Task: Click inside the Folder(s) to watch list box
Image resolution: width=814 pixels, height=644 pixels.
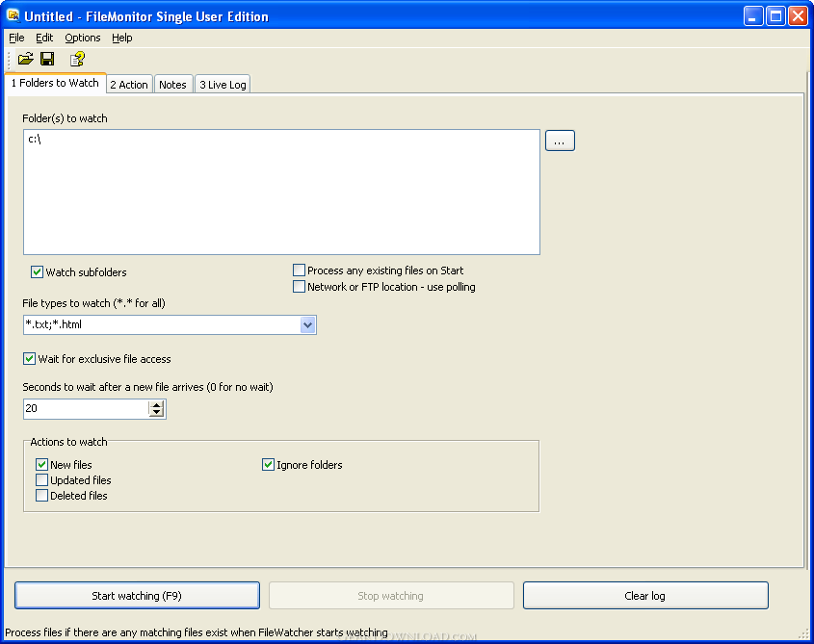Action: 281,193
